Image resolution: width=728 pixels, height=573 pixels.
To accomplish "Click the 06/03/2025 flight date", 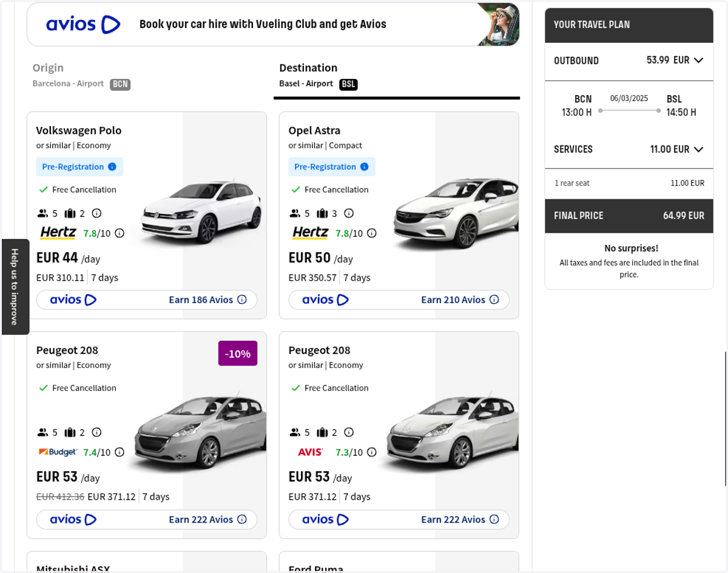I will click(x=629, y=98).
